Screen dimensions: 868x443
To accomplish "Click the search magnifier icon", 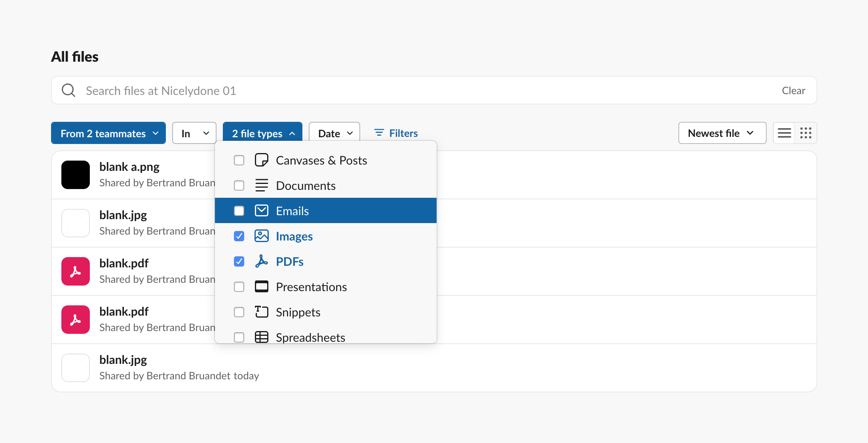I will 68,90.
